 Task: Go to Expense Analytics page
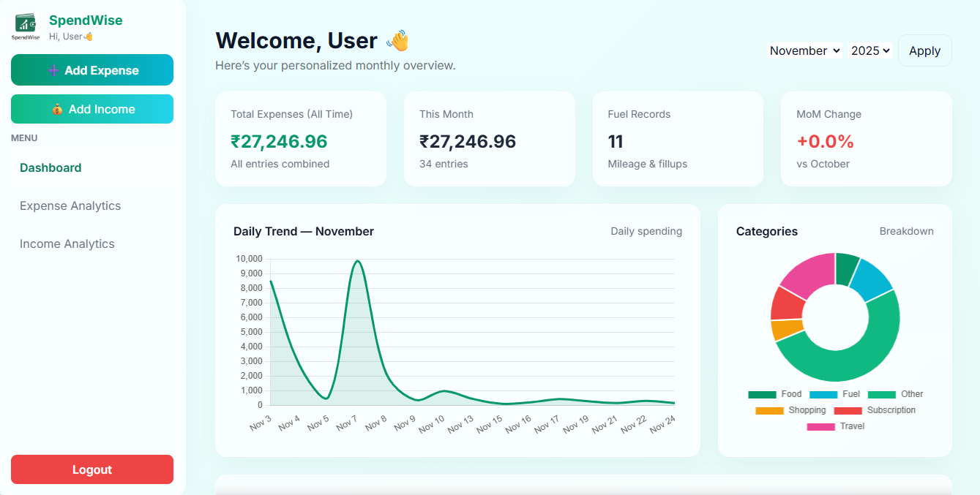[x=70, y=205]
